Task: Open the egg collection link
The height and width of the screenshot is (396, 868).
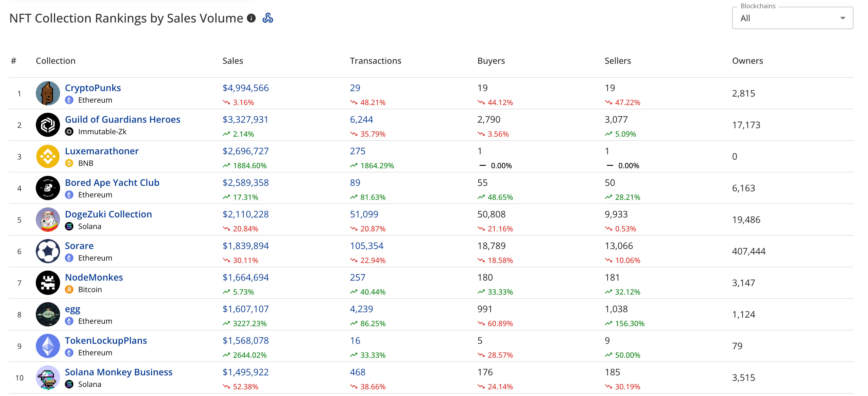Action: coord(72,309)
